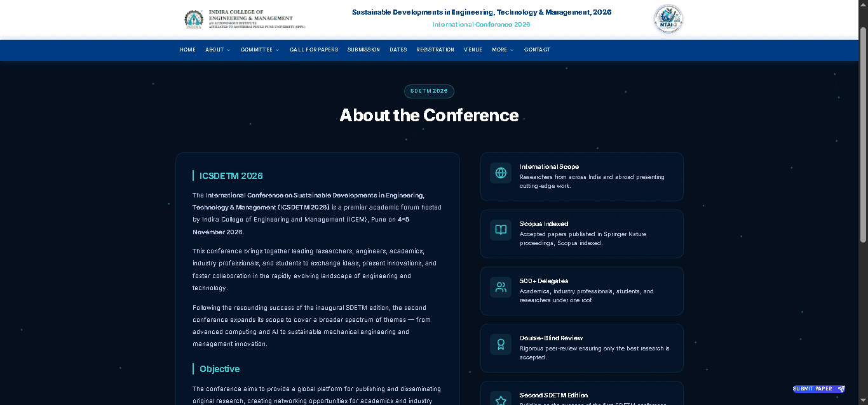
Task: Click the open book icon for Scopus Indexed
Action: click(501, 230)
